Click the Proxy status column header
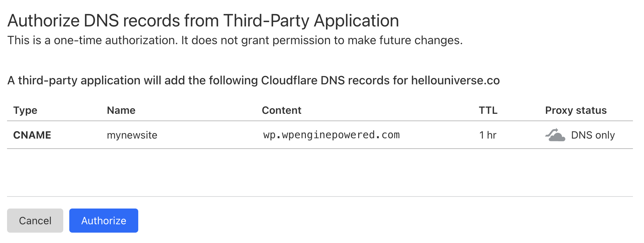The height and width of the screenshot is (243, 644). [575, 110]
